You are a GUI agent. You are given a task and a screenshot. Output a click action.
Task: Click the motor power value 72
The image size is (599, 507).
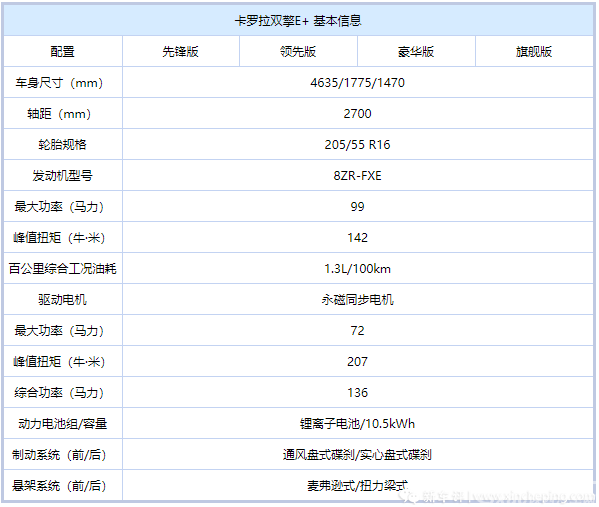coord(358,330)
